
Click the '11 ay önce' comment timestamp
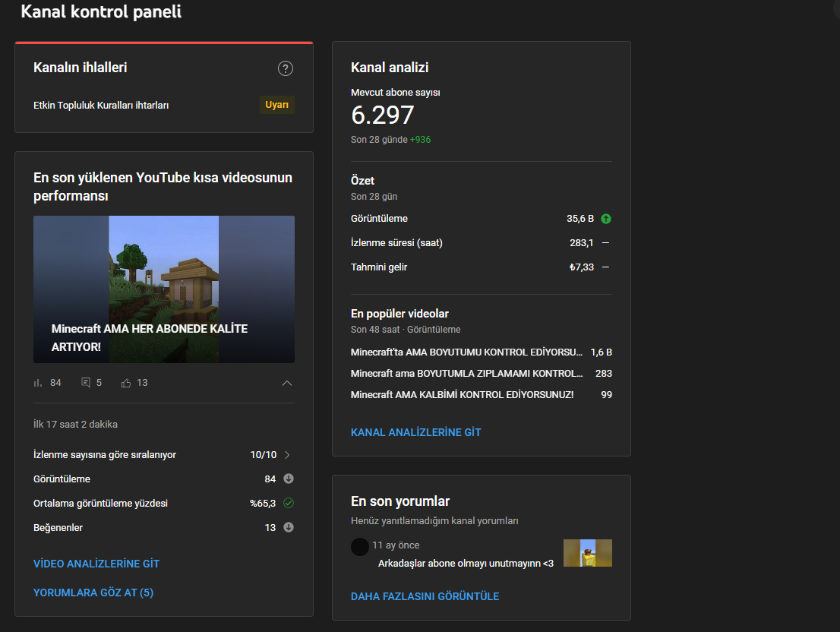point(396,545)
